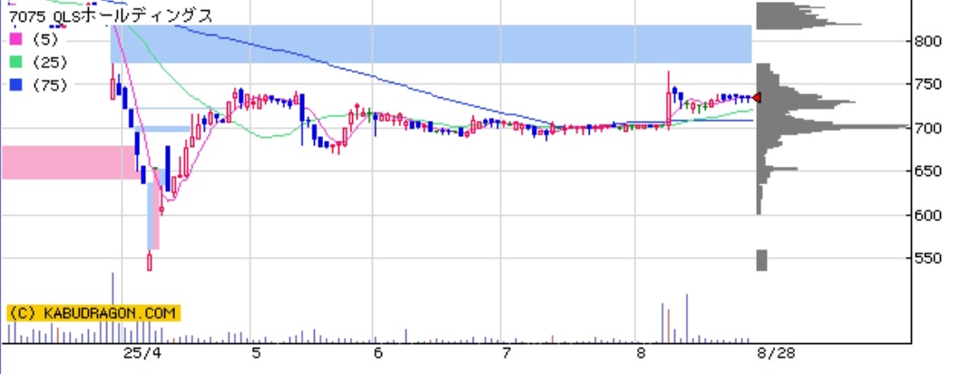Click the green (25) moving average swatch

pos(15,62)
